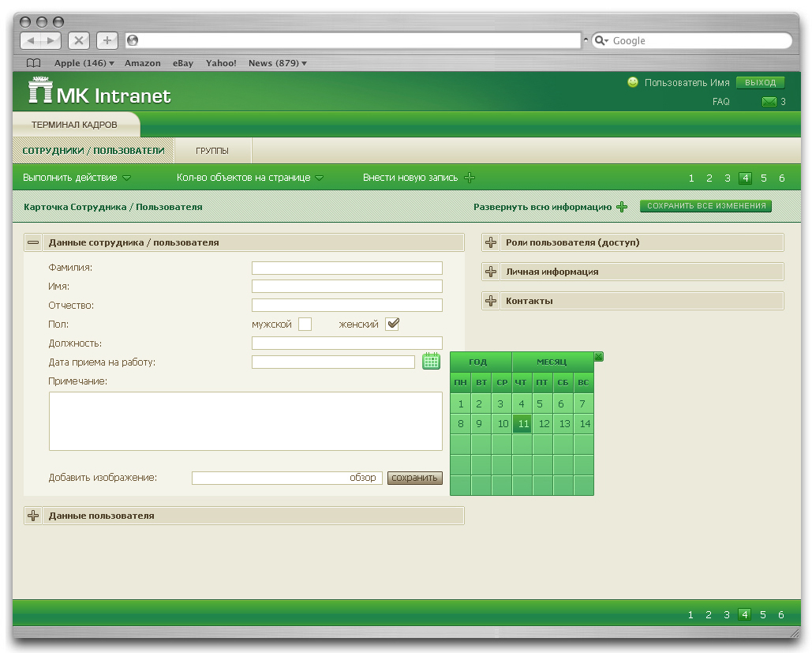812x653 pixels.
Task: Open Amazon bookmark
Action: coord(142,63)
